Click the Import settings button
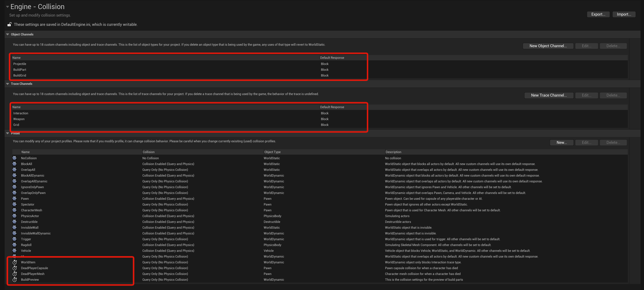The image size is (644, 290). 624,14
